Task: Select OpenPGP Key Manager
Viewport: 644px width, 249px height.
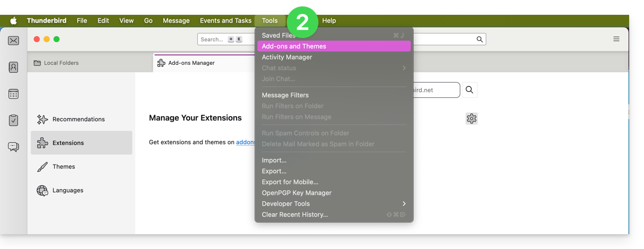Action: [x=297, y=193]
